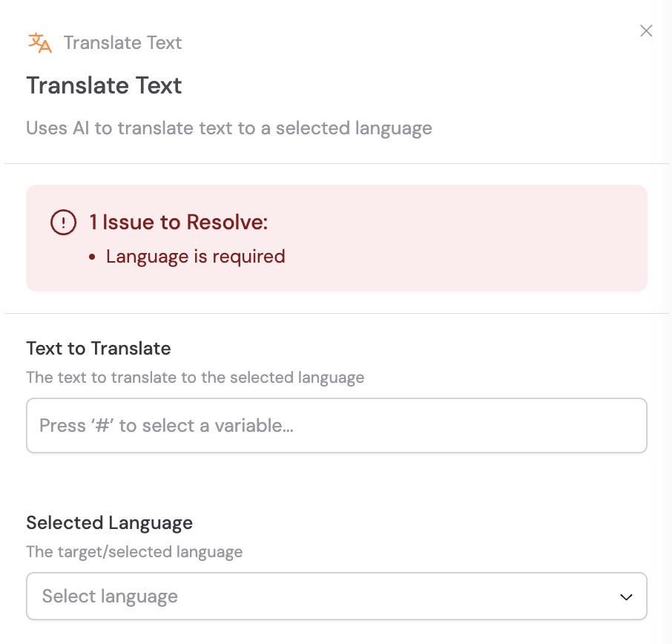Click the 'Press # to select a variable' placeholder
The height and width of the screenshot is (644, 672).
pos(167,425)
